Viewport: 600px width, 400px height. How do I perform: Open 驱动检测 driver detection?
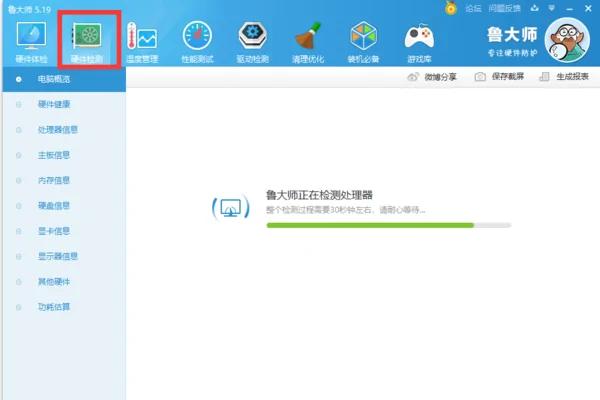253,41
